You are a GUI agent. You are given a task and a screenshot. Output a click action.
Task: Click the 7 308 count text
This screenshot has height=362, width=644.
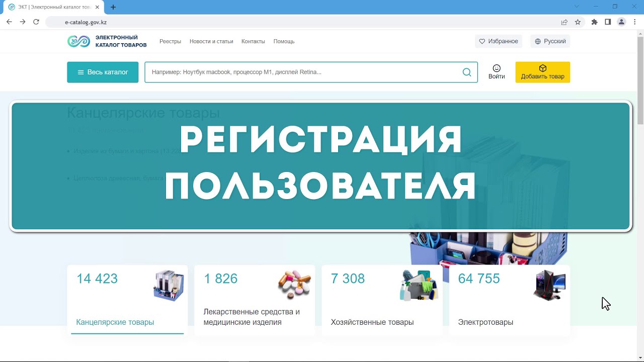(x=348, y=279)
